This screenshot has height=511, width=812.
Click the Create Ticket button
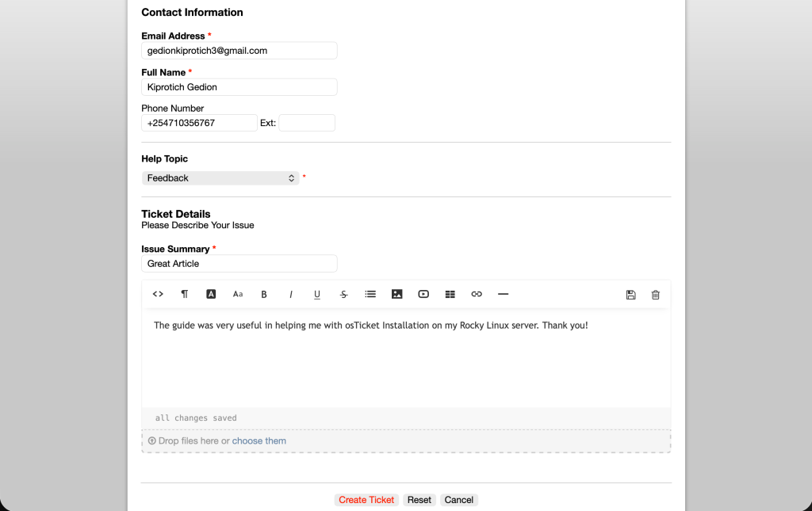coord(366,500)
